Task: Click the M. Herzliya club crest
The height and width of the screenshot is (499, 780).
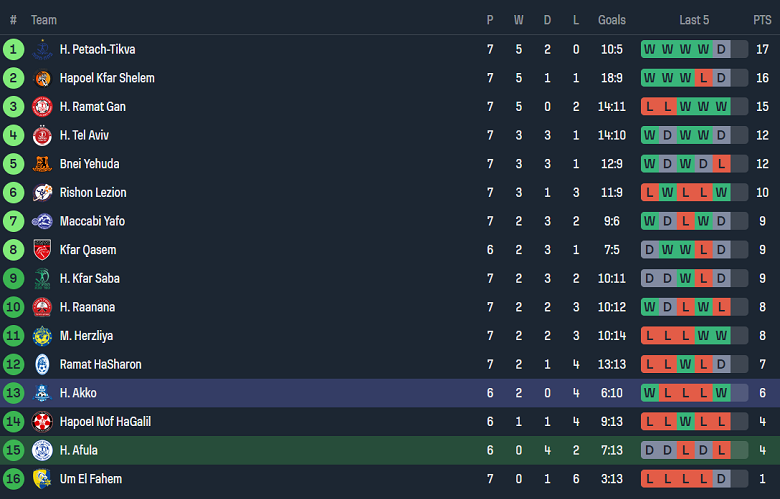Action: 42,336
